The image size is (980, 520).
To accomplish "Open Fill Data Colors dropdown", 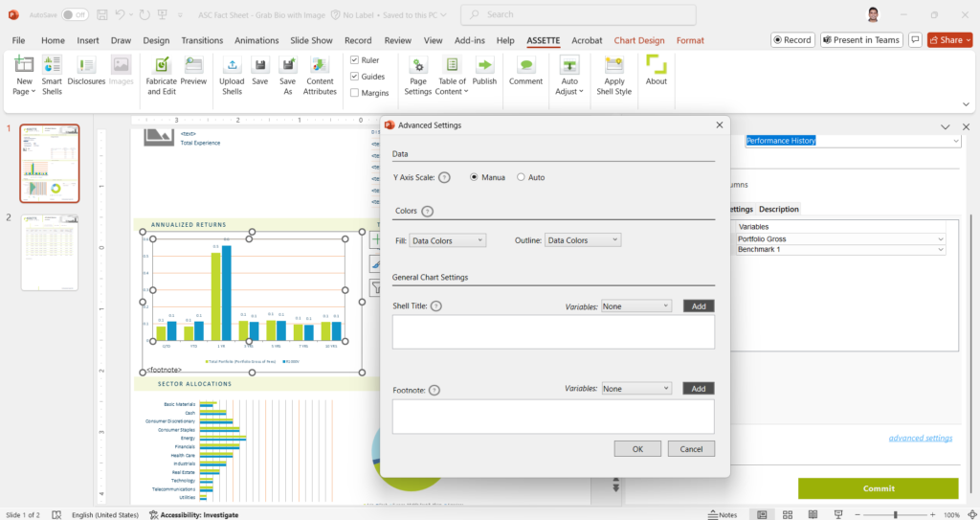I will [x=448, y=240].
